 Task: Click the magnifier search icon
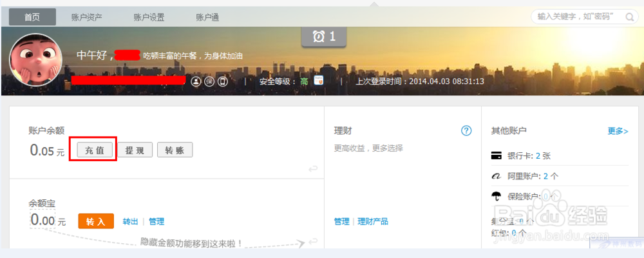click(x=629, y=17)
